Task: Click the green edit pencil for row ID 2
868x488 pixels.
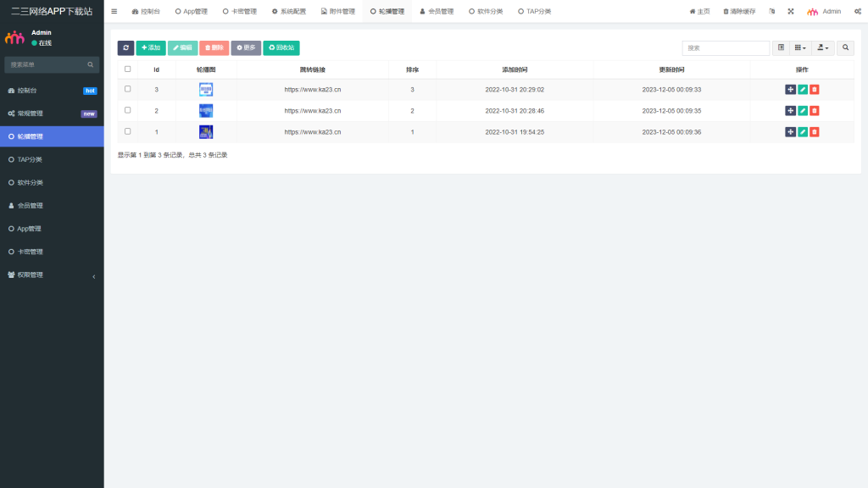Action: [x=803, y=111]
